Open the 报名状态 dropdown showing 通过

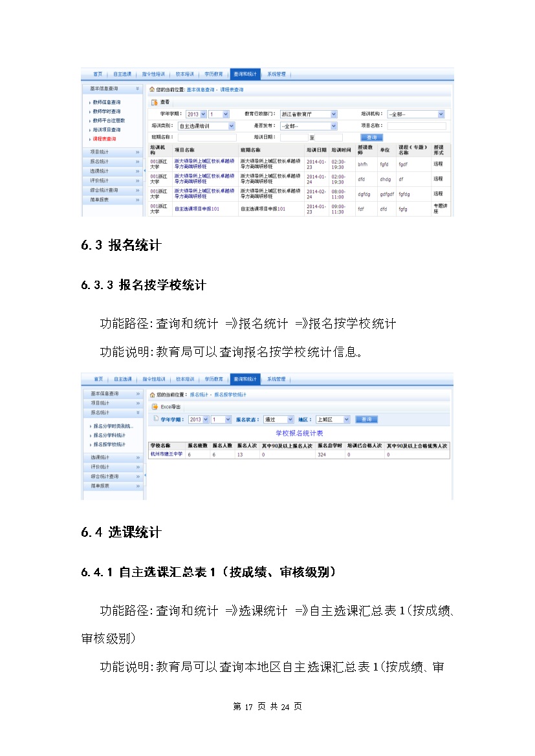290,419
